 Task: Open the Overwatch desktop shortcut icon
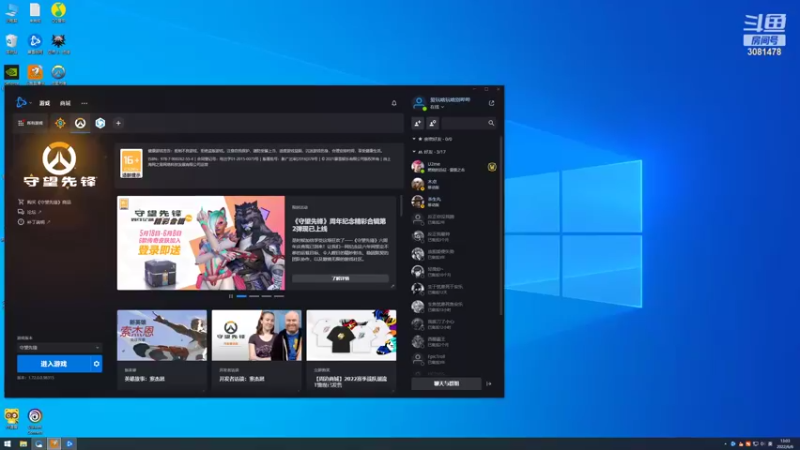click(x=58, y=75)
